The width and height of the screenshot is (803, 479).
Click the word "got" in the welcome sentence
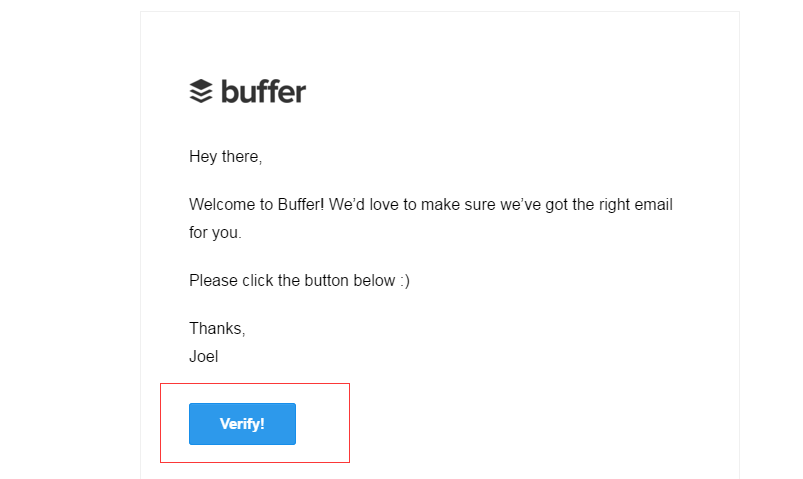[x=556, y=205]
